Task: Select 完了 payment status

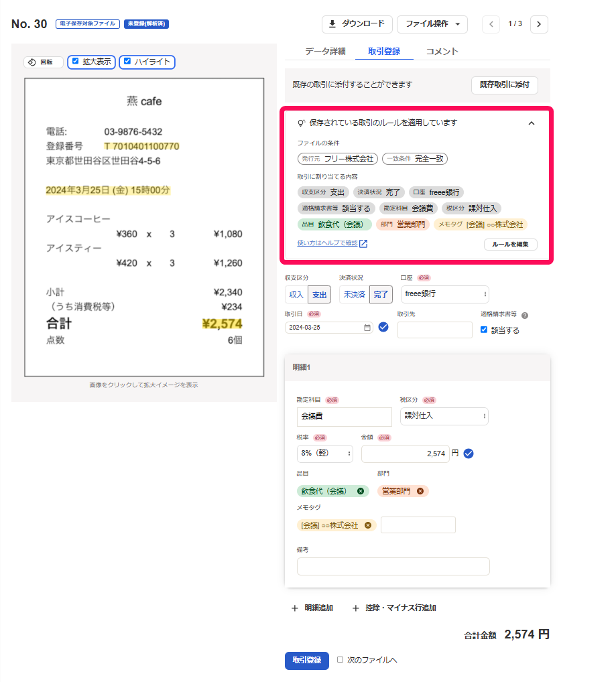Action: click(x=381, y=295)
